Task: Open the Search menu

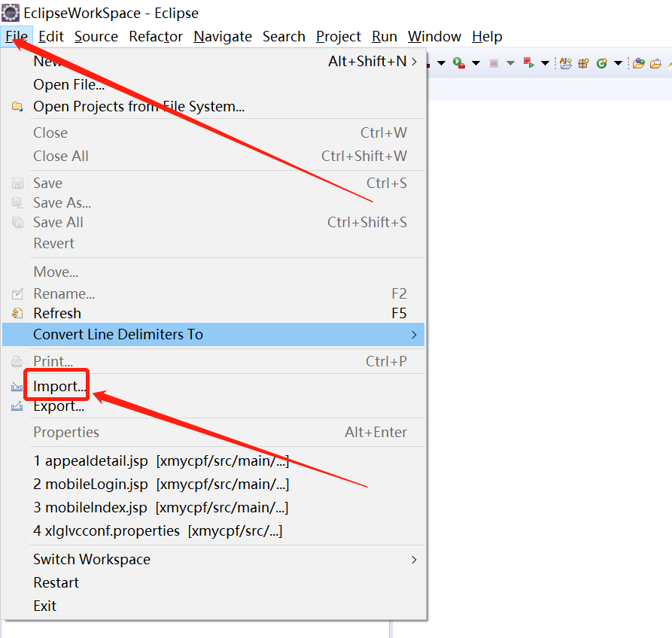Action: coord(284,36)
